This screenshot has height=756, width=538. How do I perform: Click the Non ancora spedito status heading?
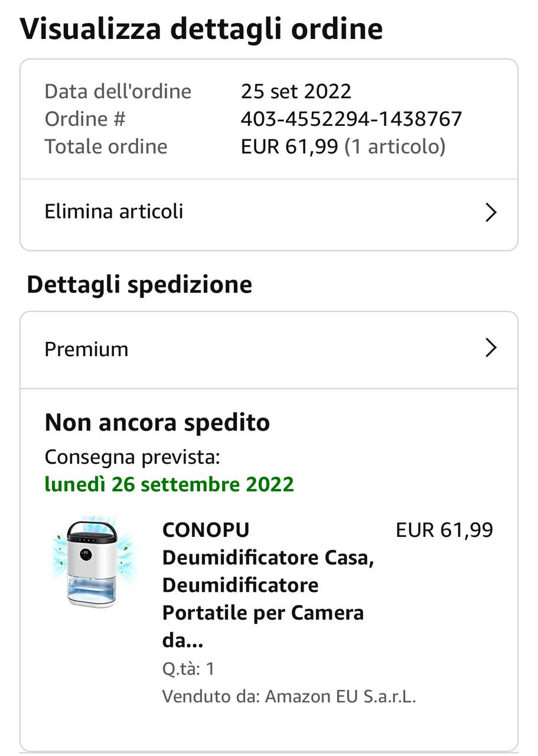pyautogui.click(x=157, y=423)
